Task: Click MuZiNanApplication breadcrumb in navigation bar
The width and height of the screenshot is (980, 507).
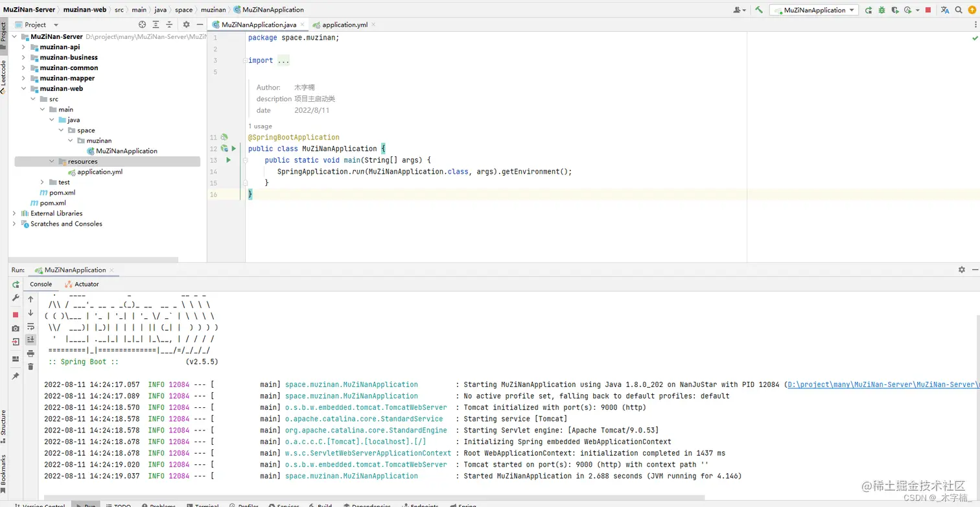Action: coord(268,10)
